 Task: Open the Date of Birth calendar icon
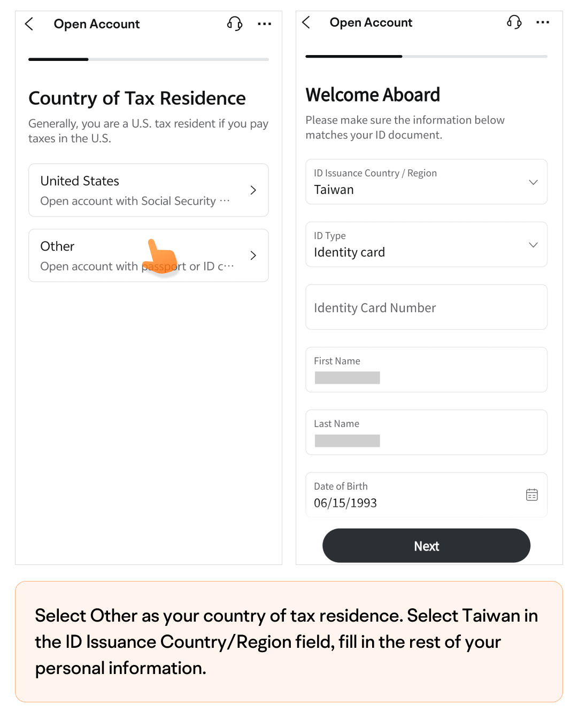point(532,495)
